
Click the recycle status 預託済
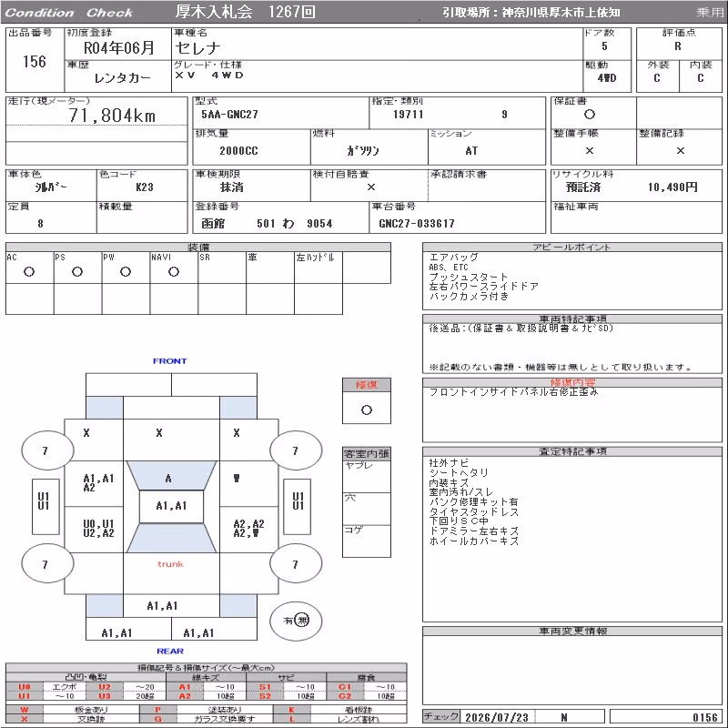click(583, 187)
